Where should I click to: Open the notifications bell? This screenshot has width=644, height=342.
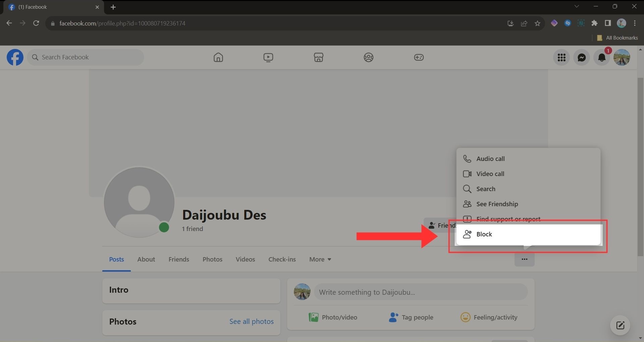(x=602, y=58)
